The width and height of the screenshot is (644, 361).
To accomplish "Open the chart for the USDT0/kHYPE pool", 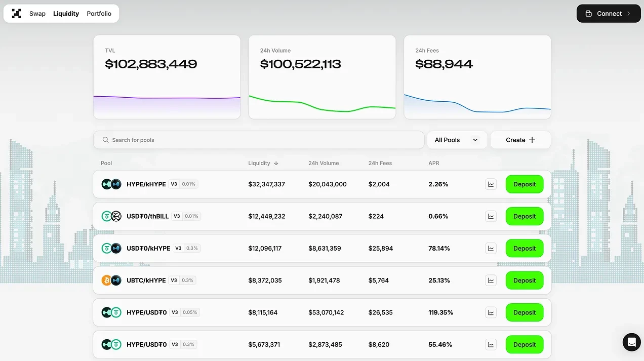I will coord(490,248).
